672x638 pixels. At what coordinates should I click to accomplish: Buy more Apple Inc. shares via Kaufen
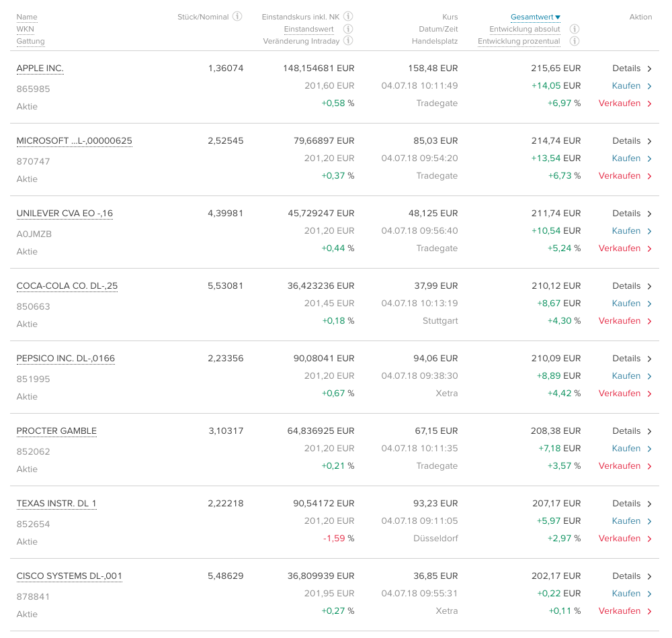point(632,86)
